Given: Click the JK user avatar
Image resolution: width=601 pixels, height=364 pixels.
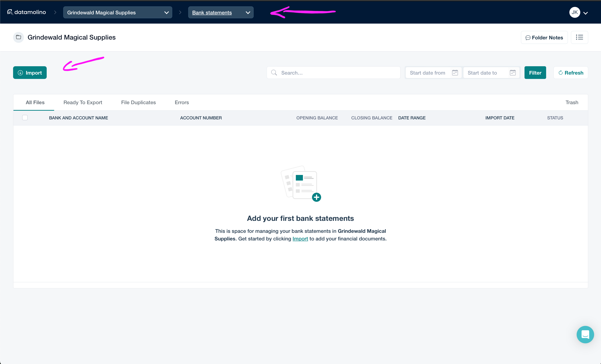Looking at the screenshot, I should click(575, 12).
